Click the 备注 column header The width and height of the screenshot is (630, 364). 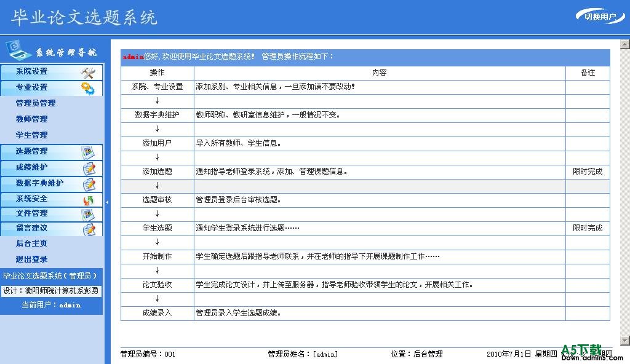588,73
